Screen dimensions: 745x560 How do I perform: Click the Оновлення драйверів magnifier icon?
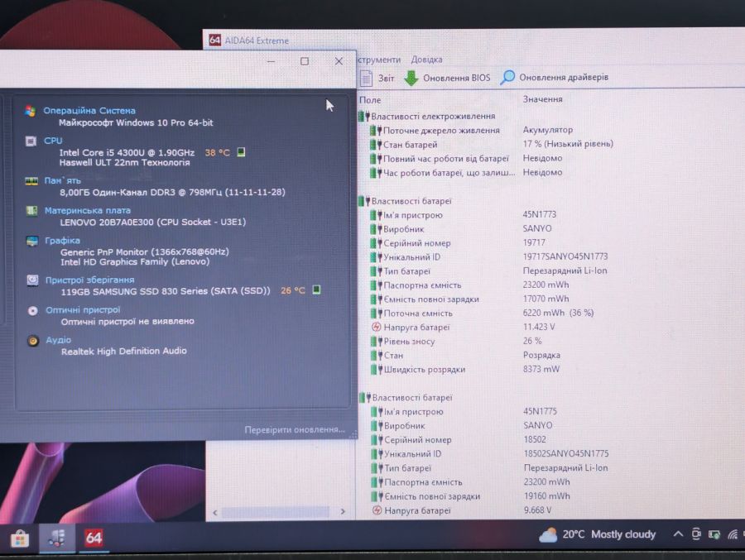(507, 77)
